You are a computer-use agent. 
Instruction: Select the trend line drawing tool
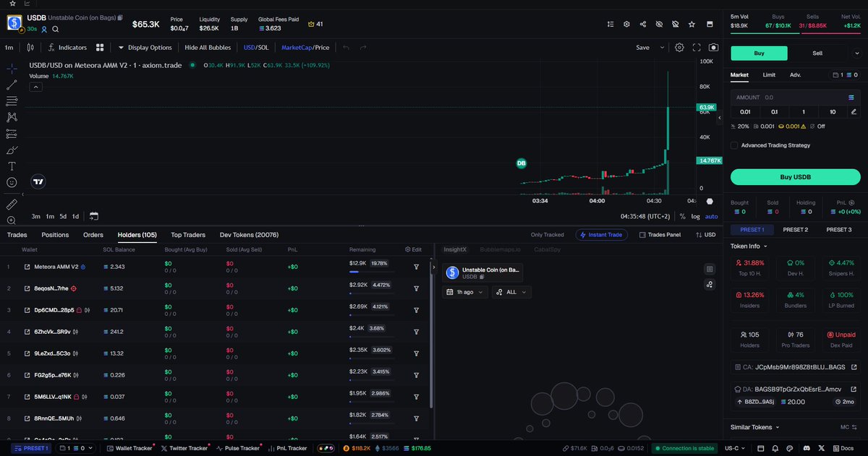(x=12, y=85)
